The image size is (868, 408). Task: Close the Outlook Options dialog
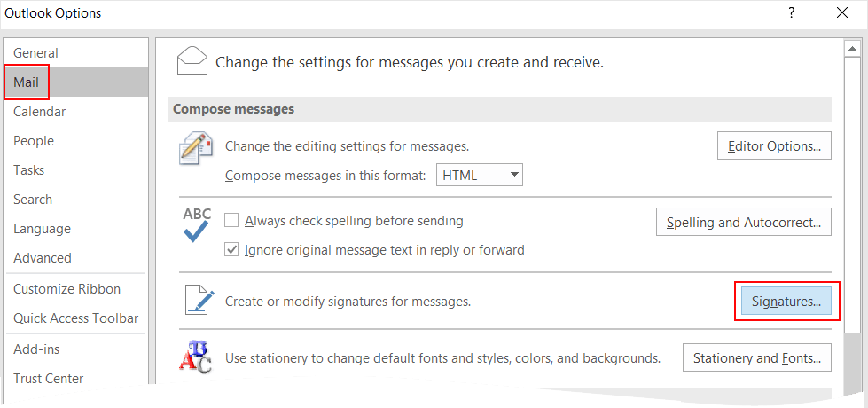(841, 13)
